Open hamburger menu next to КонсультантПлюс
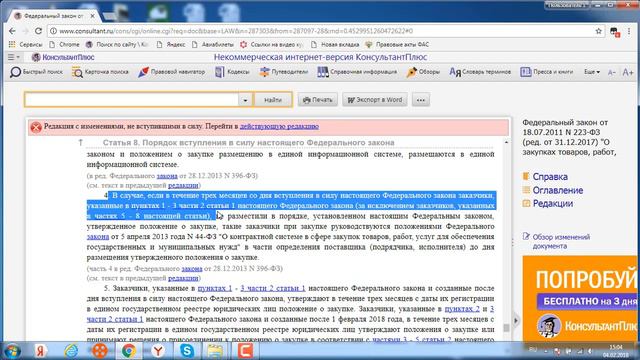The image size is (640, 360). (13, 57)
